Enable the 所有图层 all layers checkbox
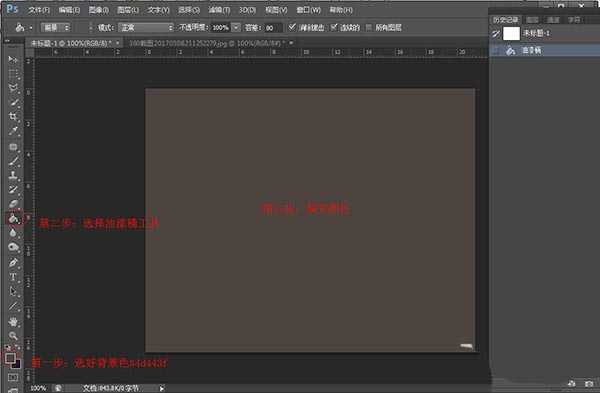 tap(369, 27)
